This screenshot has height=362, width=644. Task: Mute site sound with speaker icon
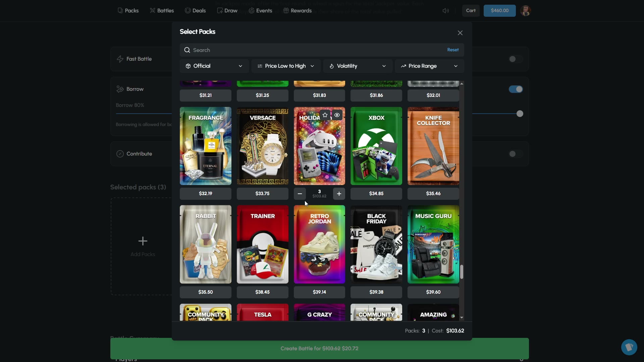coord(446,11)
